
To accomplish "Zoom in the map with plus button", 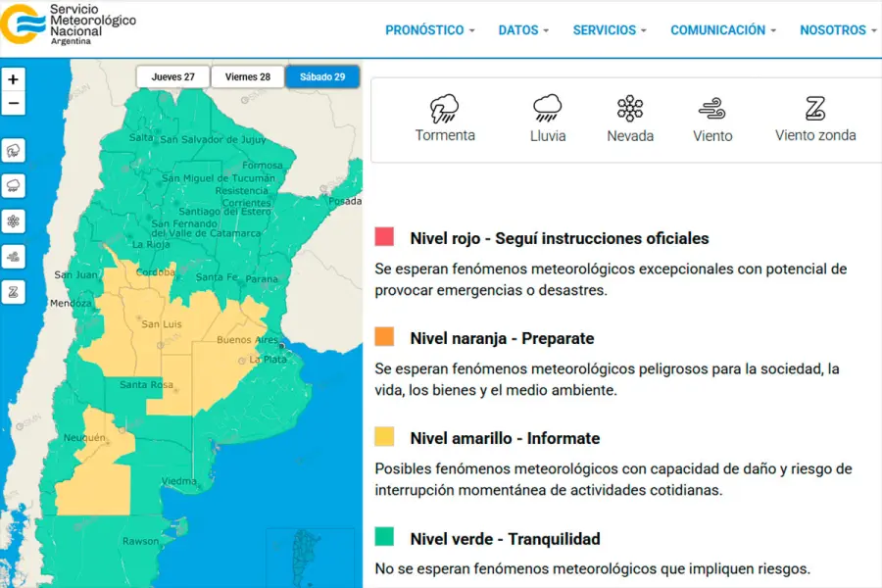I will pyautogui.click(x=14, y=79).
